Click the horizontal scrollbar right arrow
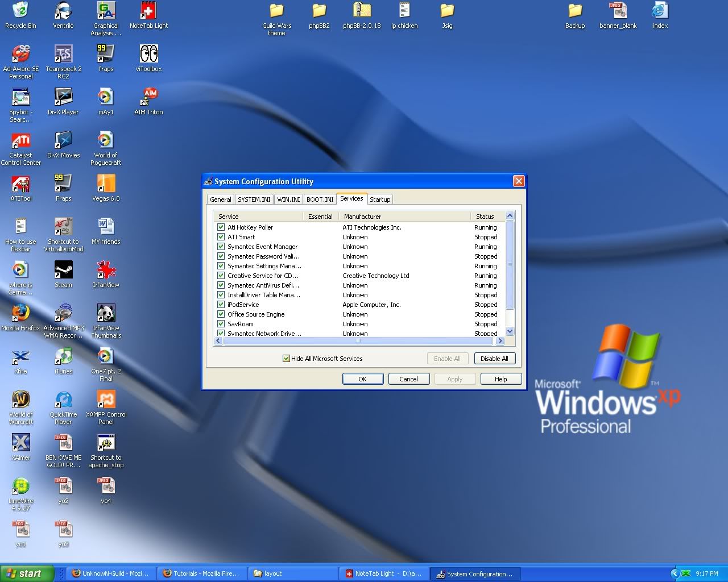The image size is (728, 582). (500, 341)
